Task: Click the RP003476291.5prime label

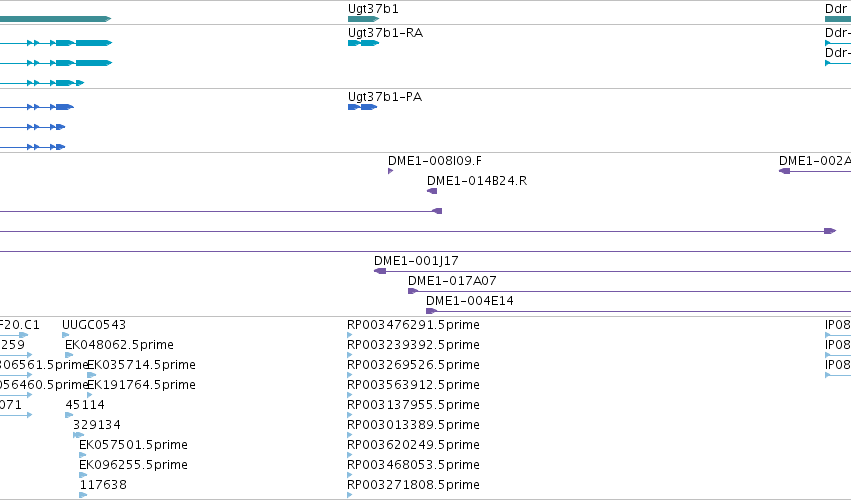Action: pyautogui.click(x=413, y=325)
